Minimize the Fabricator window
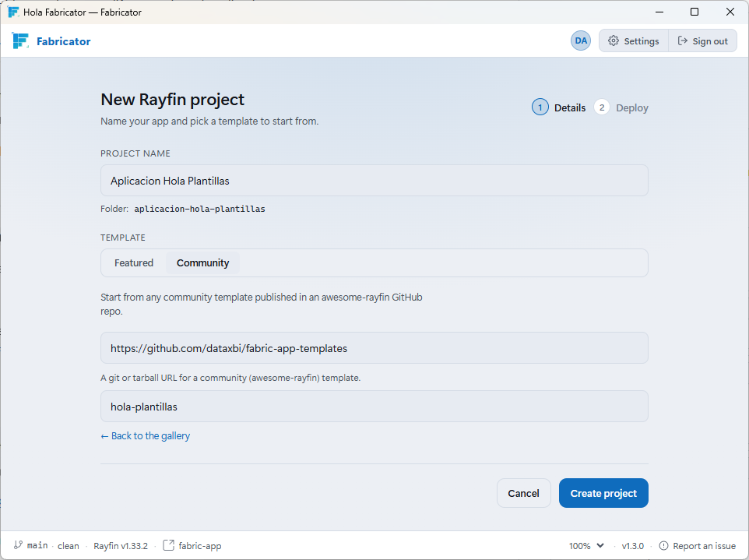The image size is (749, 560). 659,12
